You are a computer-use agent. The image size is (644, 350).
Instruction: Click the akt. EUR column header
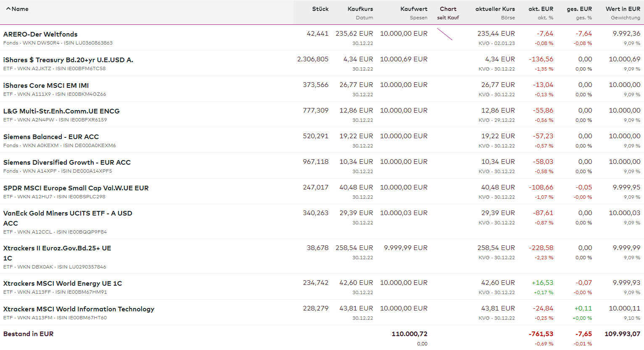[x=541, y=9]
